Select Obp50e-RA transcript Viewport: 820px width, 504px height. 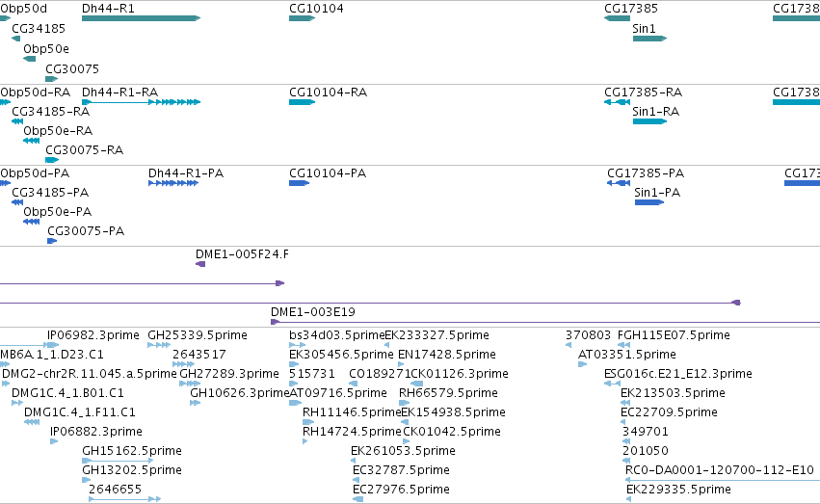pos(32,141)
